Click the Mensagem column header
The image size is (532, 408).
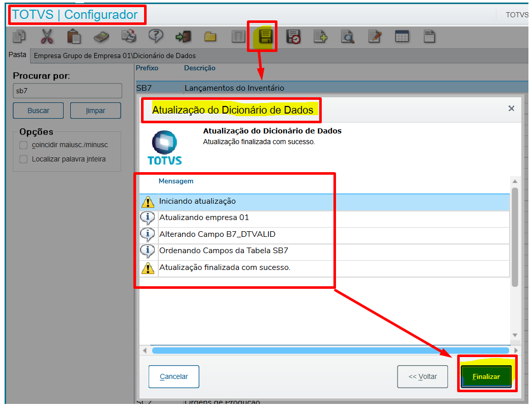(176, 181)
